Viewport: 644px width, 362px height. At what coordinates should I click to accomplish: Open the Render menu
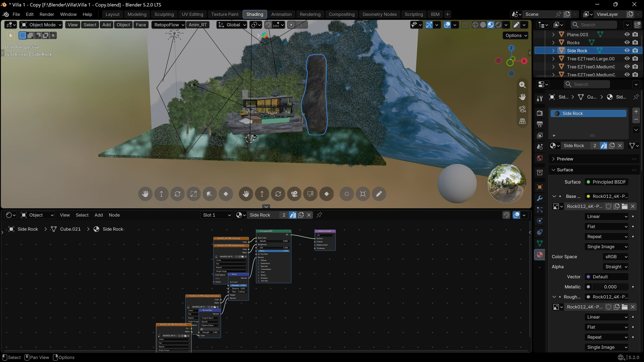coord(47,14)
